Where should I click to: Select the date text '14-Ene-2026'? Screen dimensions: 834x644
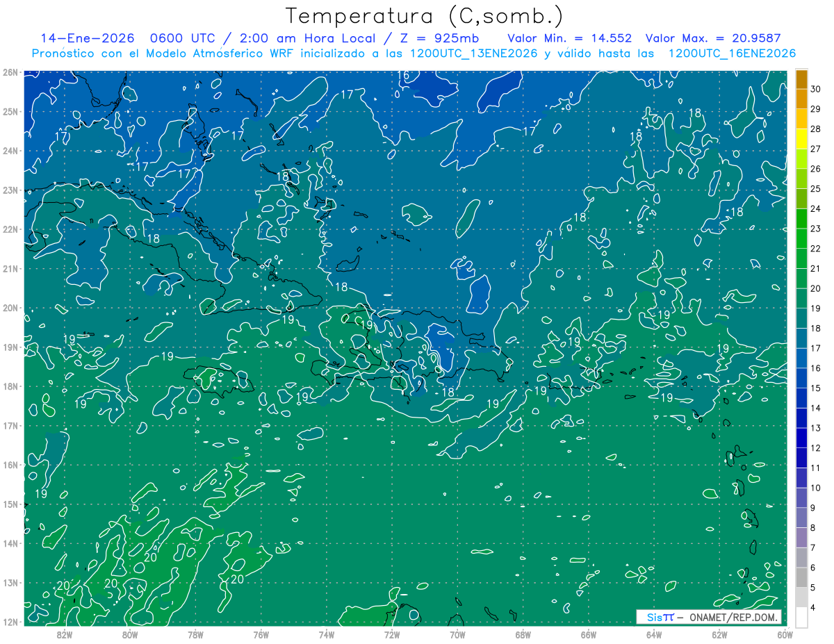tap(87, 38)
